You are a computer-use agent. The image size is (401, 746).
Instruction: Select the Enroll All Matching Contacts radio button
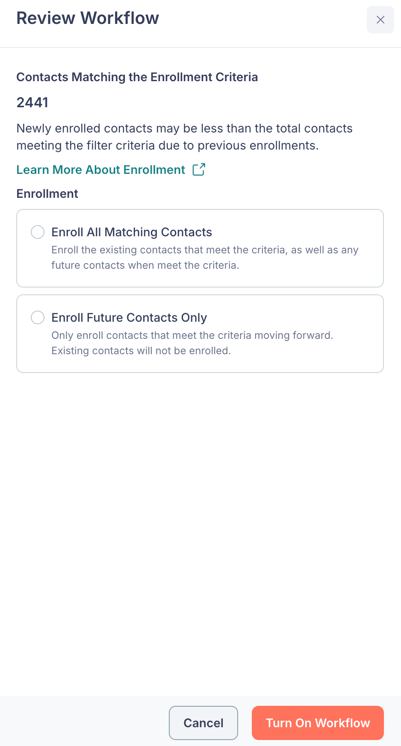(38, 232)
